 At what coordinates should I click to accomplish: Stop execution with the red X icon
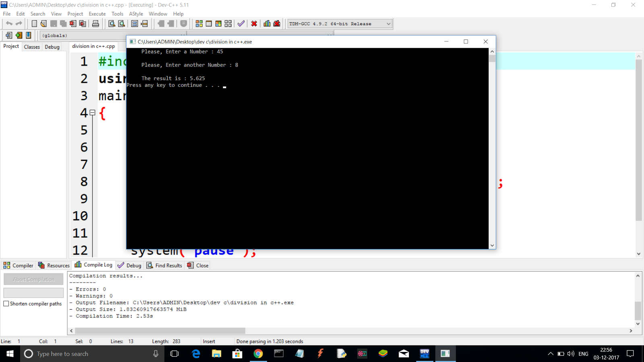click(254, 24)
